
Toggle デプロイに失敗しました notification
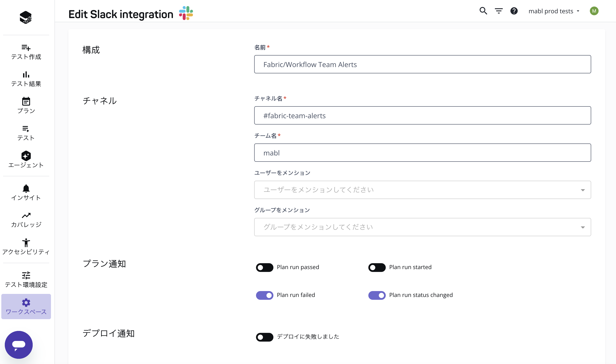coord(265,337)
